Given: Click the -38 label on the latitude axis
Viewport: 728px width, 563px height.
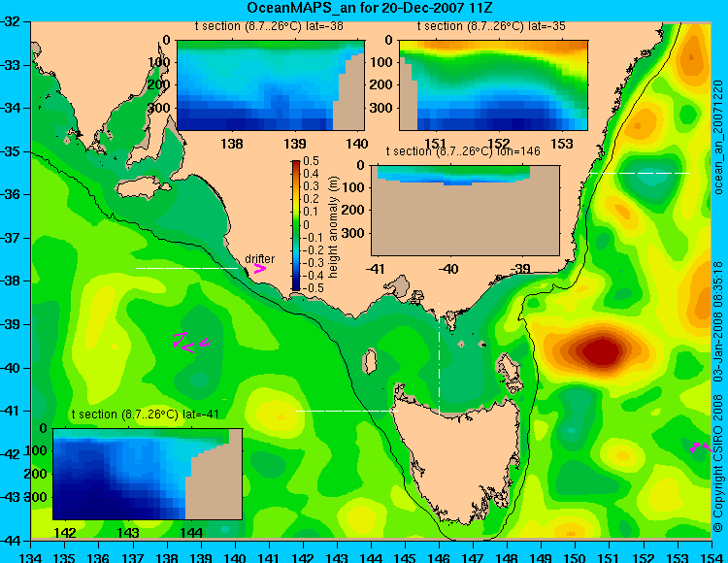Looking at the screenshot, I should [x=12, y=281].
